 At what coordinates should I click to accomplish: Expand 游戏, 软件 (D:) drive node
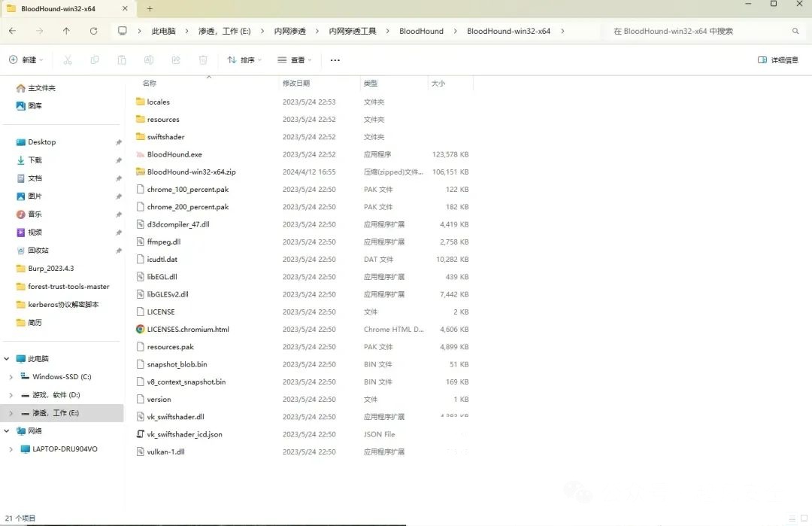click(x=11, y=395)
